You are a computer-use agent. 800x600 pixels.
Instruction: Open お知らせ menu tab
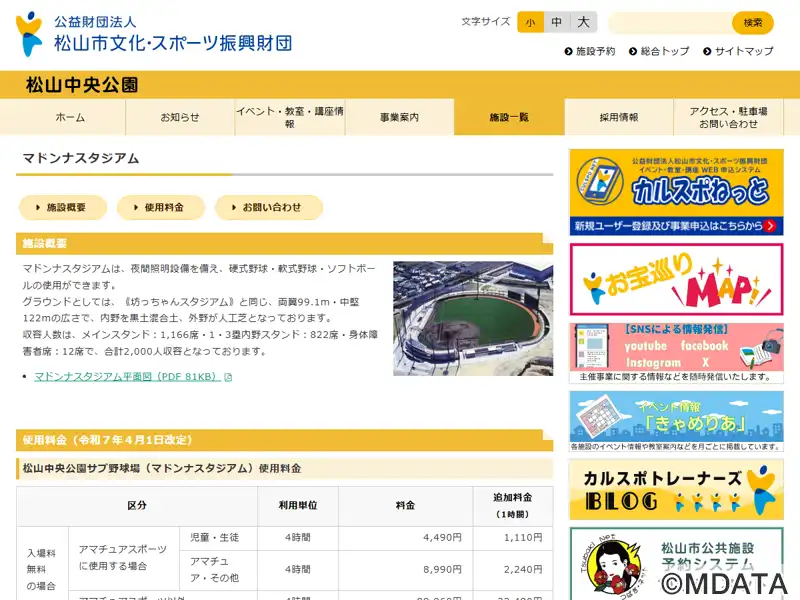180,117
